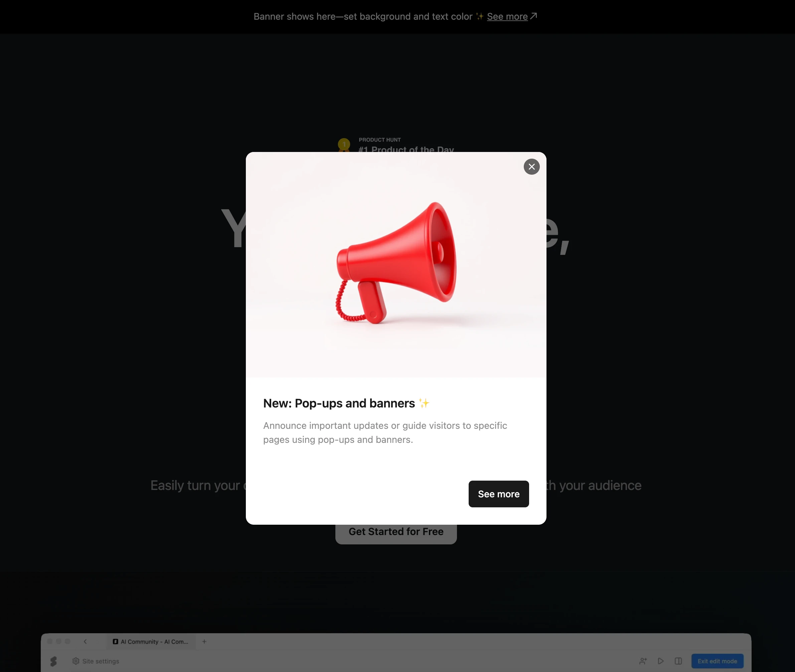Click the Banner shows here announcement text
This screenshot has width=795, height=672.
coord(363,16)
